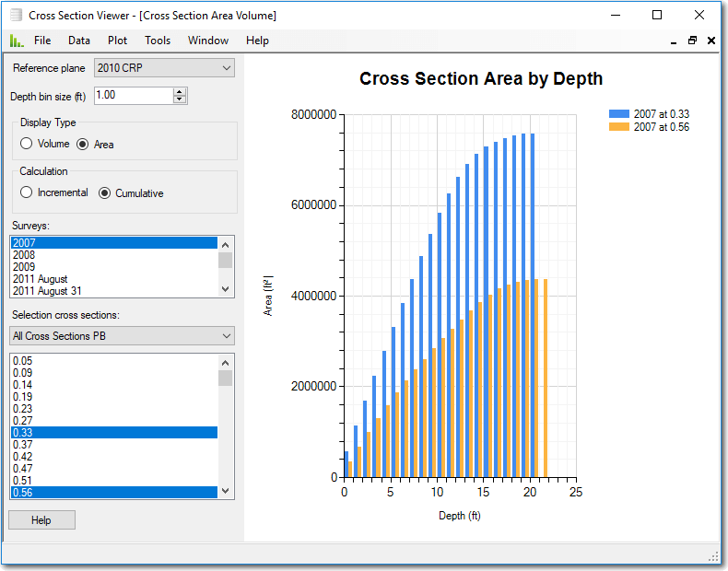This screenshot has width=728, height=571.
Task: Click the tallest blue bar at depth 20
Action: pos(533,305)
